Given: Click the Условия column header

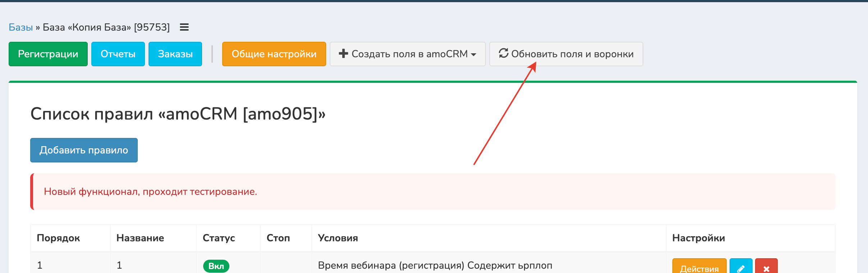Looking at the screenshot, I should (338, 238).
